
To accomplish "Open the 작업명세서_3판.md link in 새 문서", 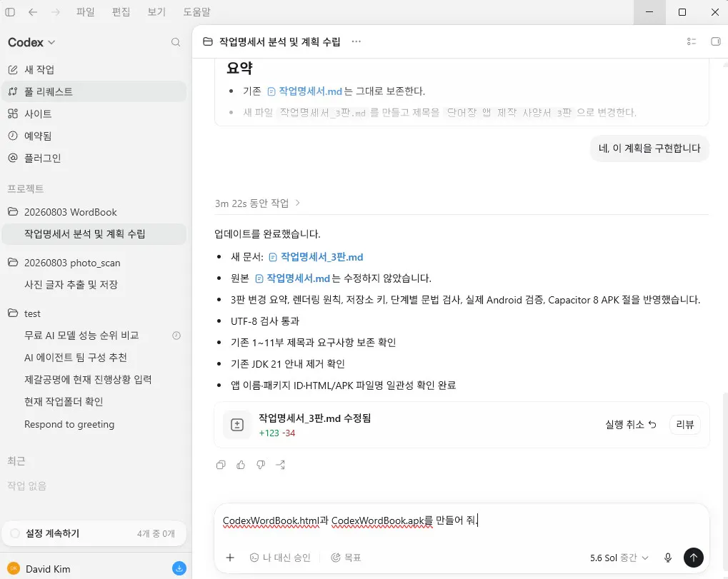I will coord(316,257).
